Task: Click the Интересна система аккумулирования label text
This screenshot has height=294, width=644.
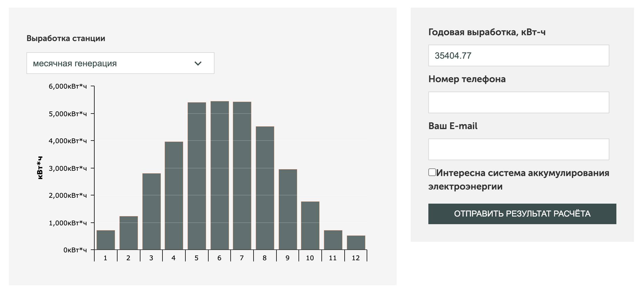Action: click(x=523, y=173)
